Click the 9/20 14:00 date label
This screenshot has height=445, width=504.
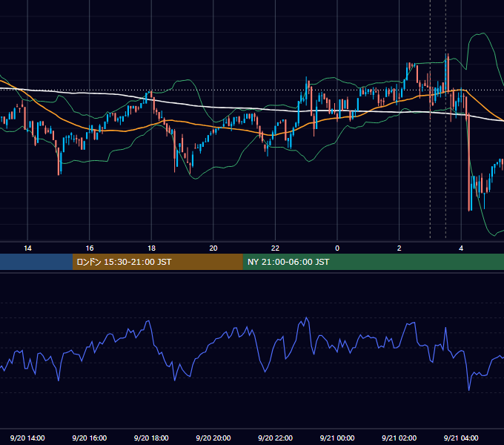click(27, 438)
